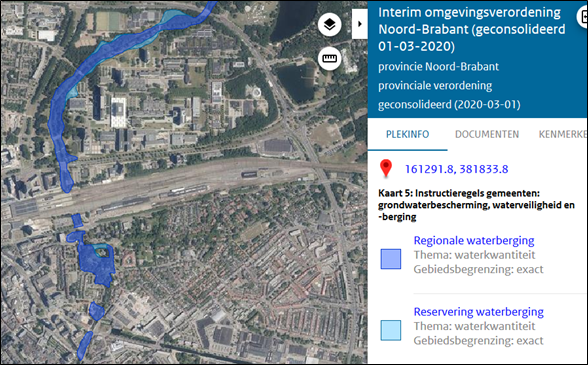
Task: Click the partially visible exit icon in header
Action: [582, 17]
